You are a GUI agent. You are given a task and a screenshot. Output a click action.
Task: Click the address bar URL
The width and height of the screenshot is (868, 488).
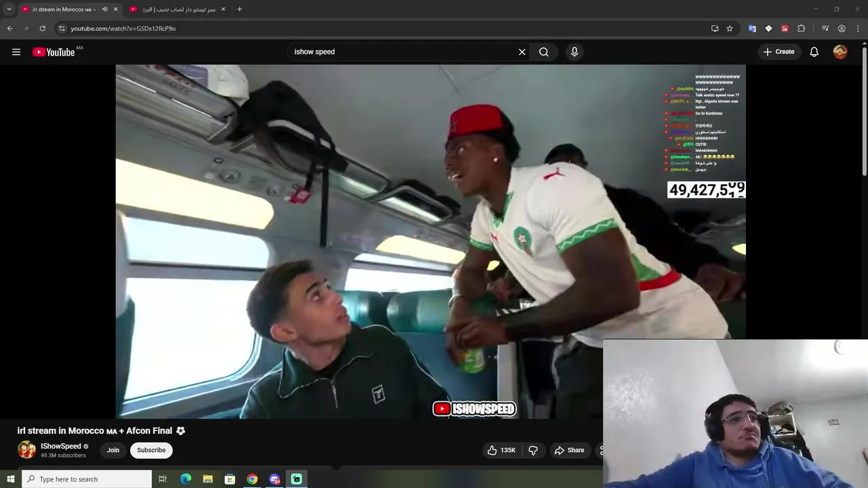[x=123, y=28]
